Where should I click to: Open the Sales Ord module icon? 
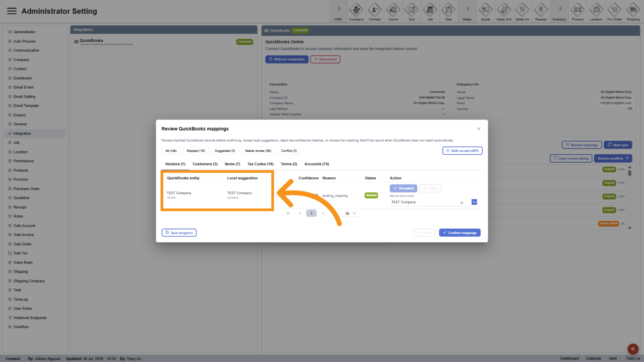[504, 11]
